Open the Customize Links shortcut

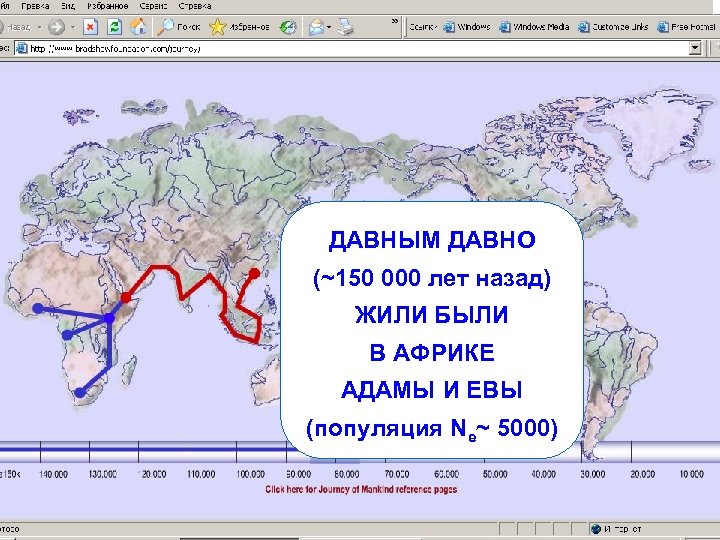(613, 27)
